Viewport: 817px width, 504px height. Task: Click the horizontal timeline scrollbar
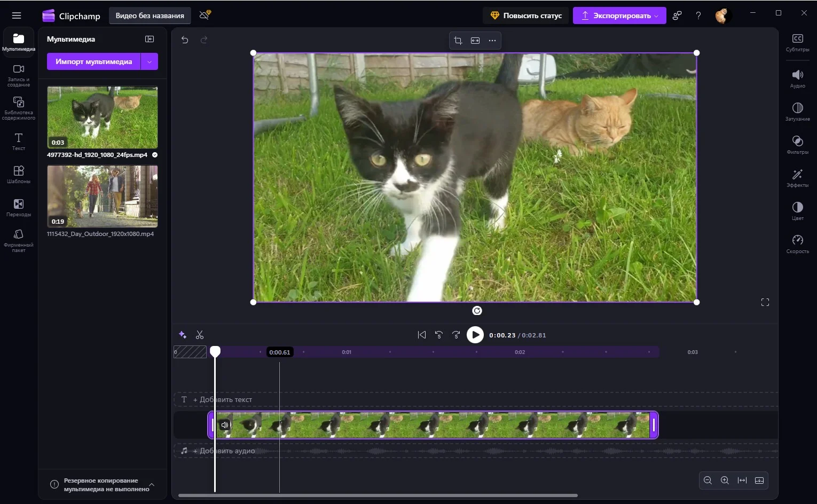[x=378, y=495]
